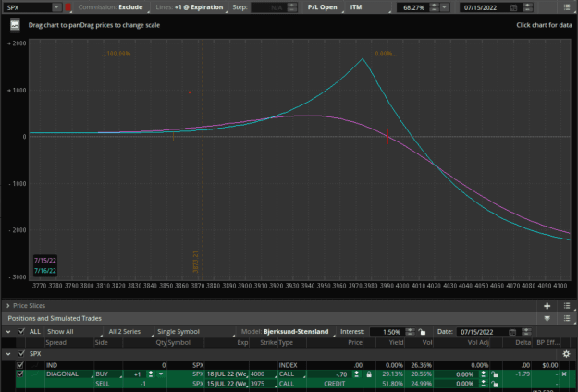Select the 7/15/22 purple legend entry
The height and width of the screenshot is (392, 578).
[x=45, y=260]
